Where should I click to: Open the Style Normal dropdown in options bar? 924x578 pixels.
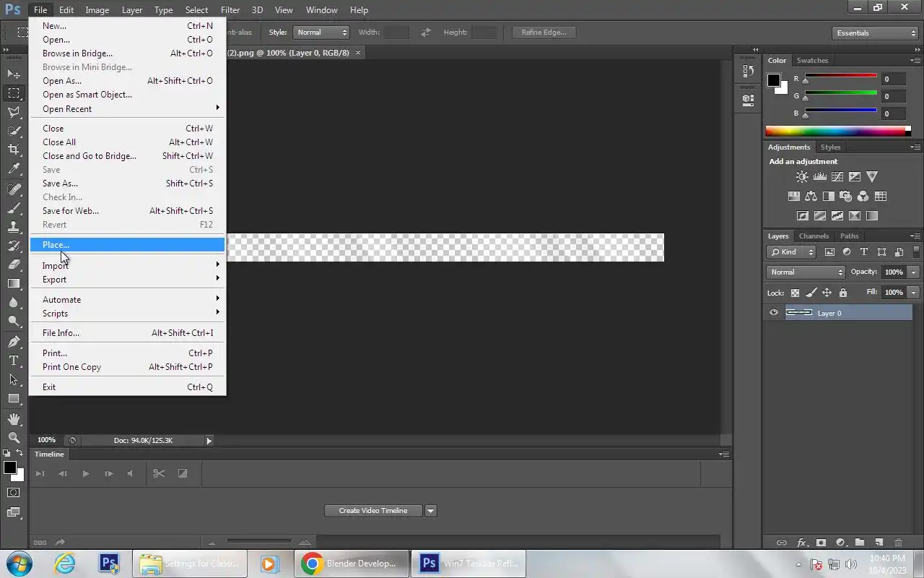point(321,33)
